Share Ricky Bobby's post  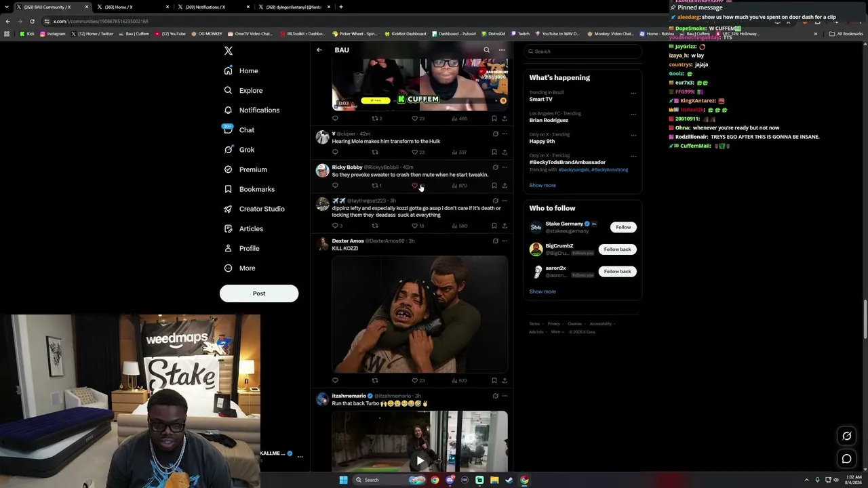point(505,186)
